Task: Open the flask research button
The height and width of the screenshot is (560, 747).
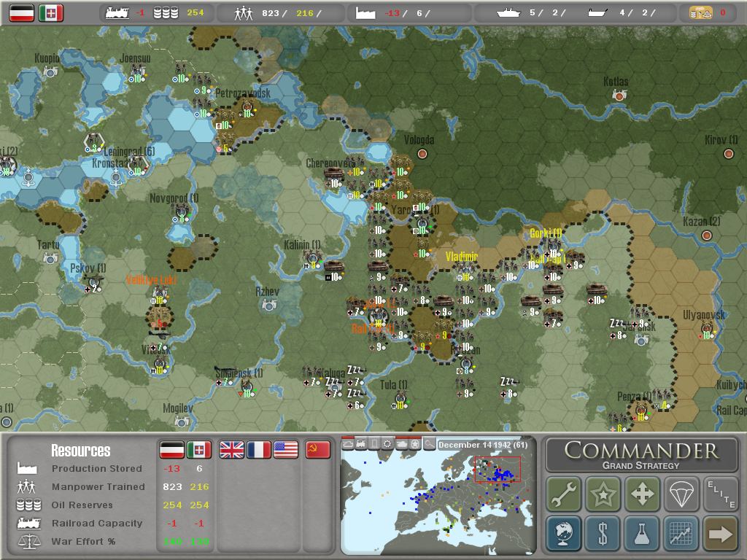Action: click(642, 534)
